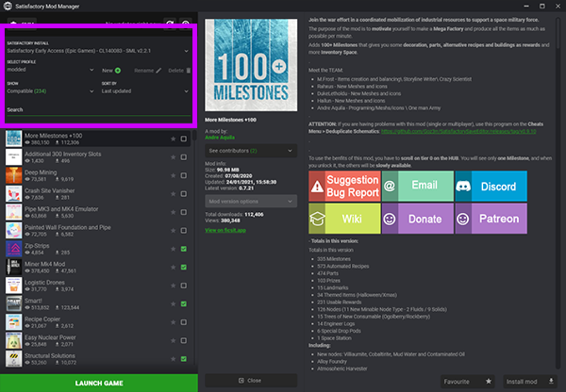Enable the Easy Nuclear Power checkbox
566x392 pixels.
point(184,341)
